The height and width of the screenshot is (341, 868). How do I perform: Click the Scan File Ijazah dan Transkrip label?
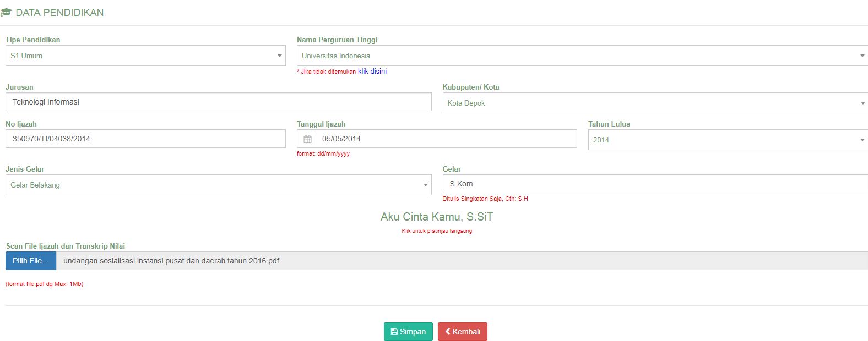pyautogui.click(x=66, y=246)
